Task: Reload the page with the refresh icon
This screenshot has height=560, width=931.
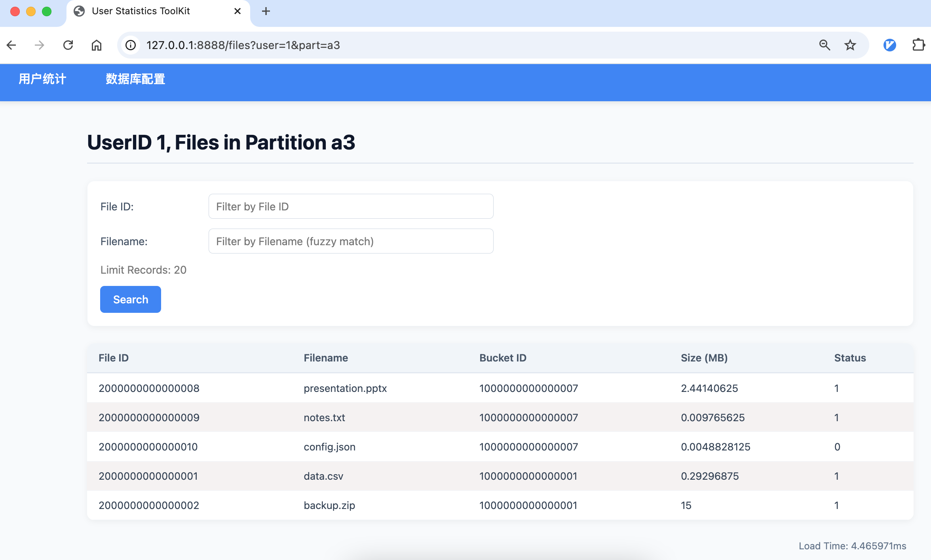Action: (68, 45)
